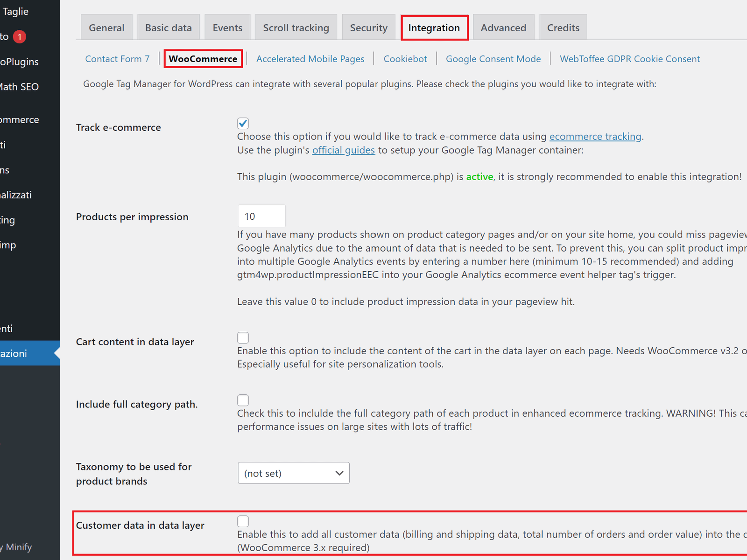Click the Products per impression field
The image size is (747, 560).
coord(261,217)
